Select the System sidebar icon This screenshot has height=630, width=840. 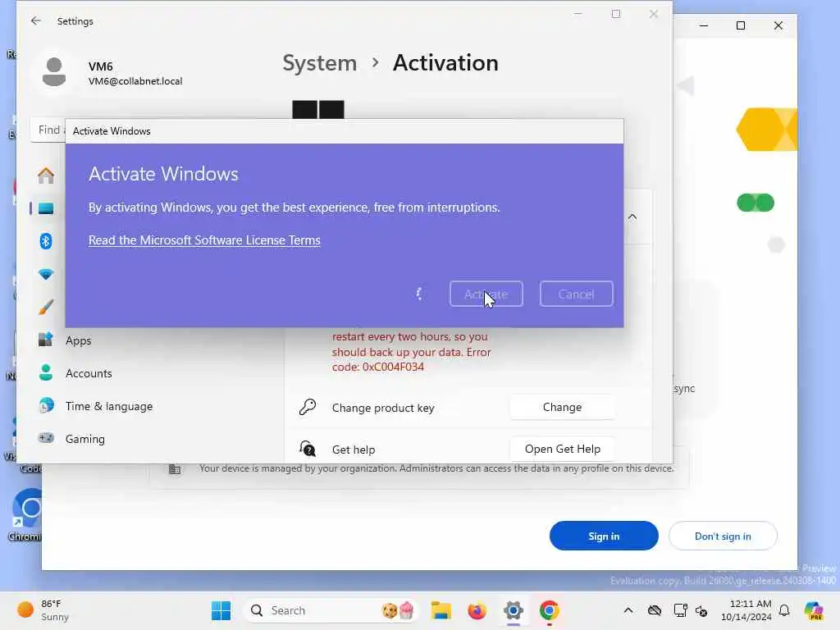(46, 208)
